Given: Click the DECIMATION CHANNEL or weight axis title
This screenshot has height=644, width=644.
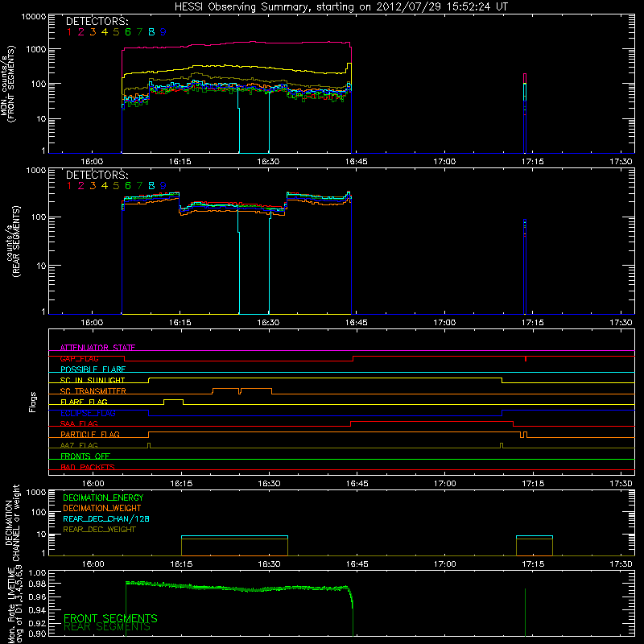Looking at the screenshot, I should [12, 523].
